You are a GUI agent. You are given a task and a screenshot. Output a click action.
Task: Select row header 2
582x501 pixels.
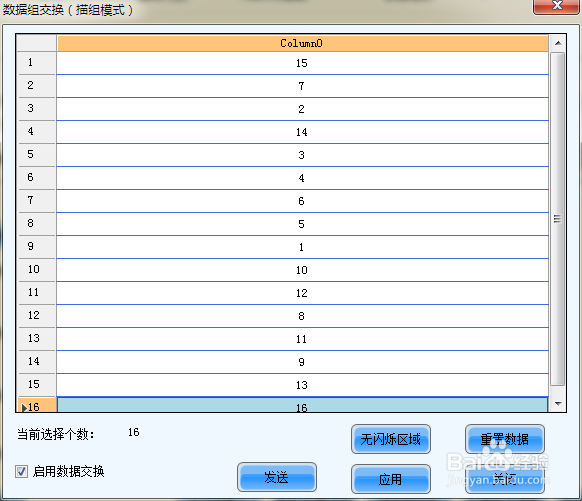tap(37, 86)
